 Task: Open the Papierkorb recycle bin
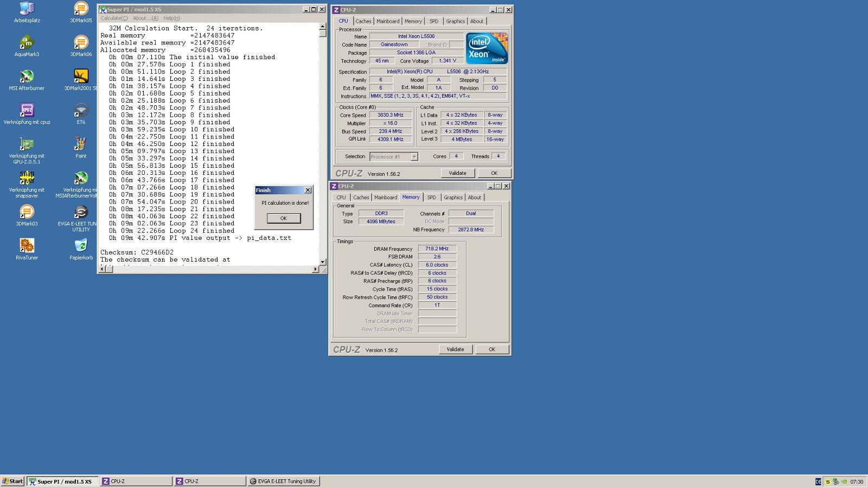pos(81,246)
